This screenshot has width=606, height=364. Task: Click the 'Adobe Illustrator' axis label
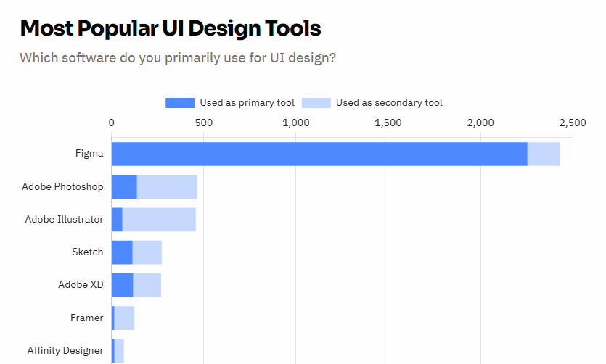[64, 219]
